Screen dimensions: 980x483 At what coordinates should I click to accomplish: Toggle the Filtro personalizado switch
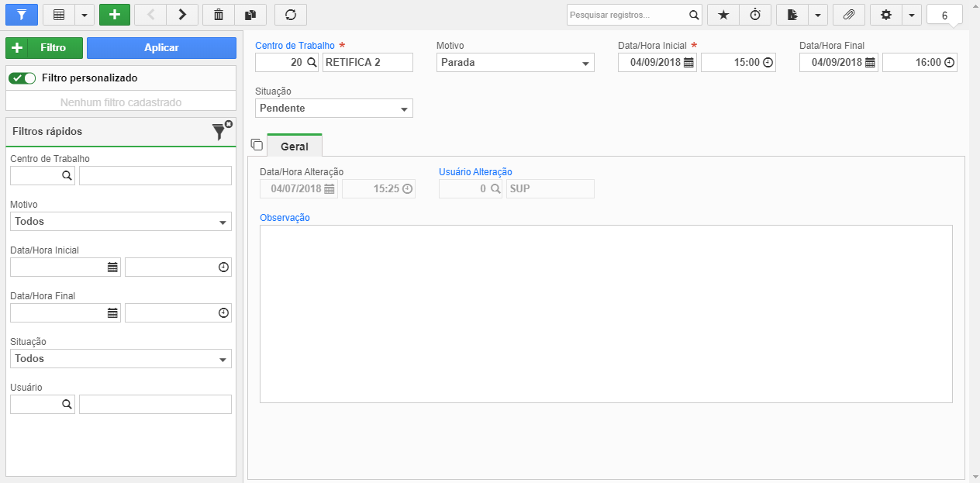22,78
